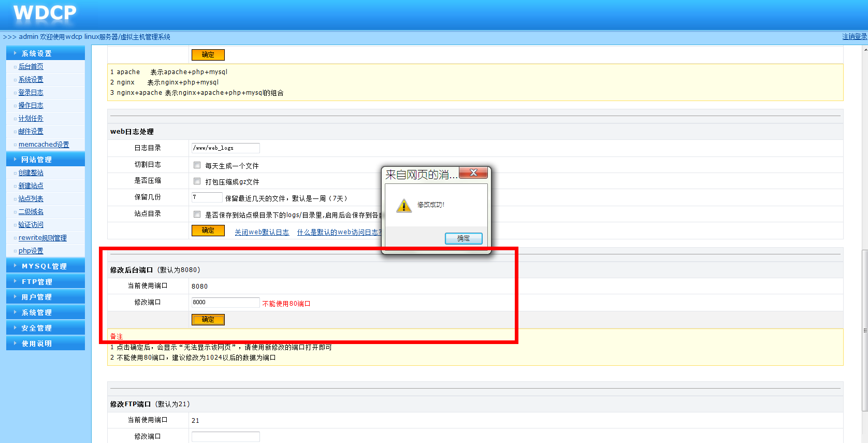Screen dimensions: 868x443
Task: Confirm the 修改成功 dialog with 确定
Action: pos(464,238)
